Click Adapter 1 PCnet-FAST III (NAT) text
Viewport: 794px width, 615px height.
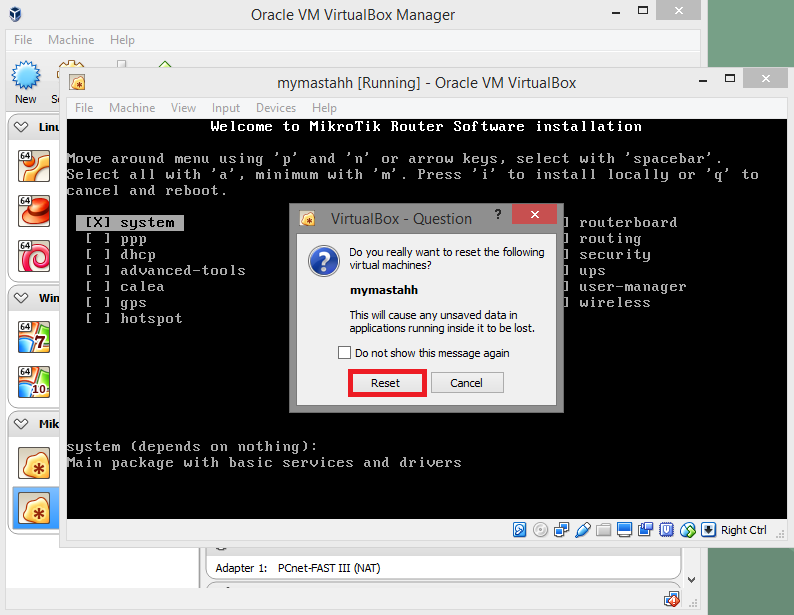(298, 568)
